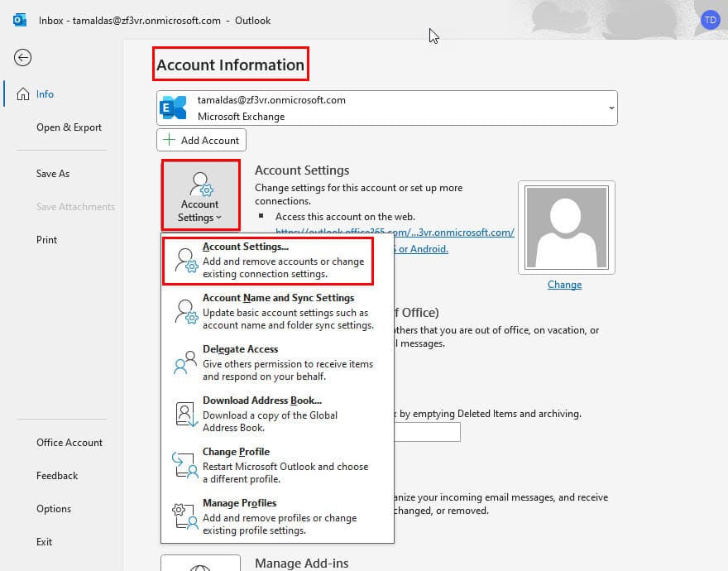Click the Add Account button
The height and width of the screenshot is (571, 728).
(x=202, y=140)
